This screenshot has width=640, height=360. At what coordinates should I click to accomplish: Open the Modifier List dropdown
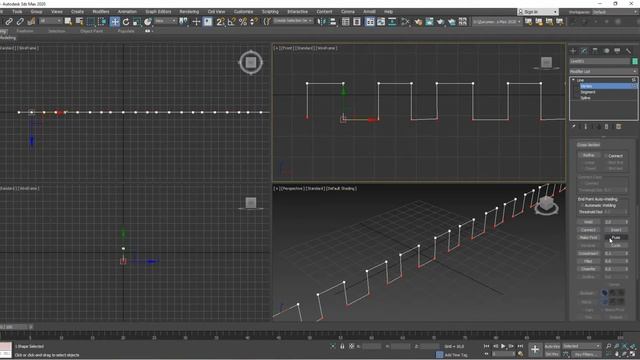tap(603, 71)
